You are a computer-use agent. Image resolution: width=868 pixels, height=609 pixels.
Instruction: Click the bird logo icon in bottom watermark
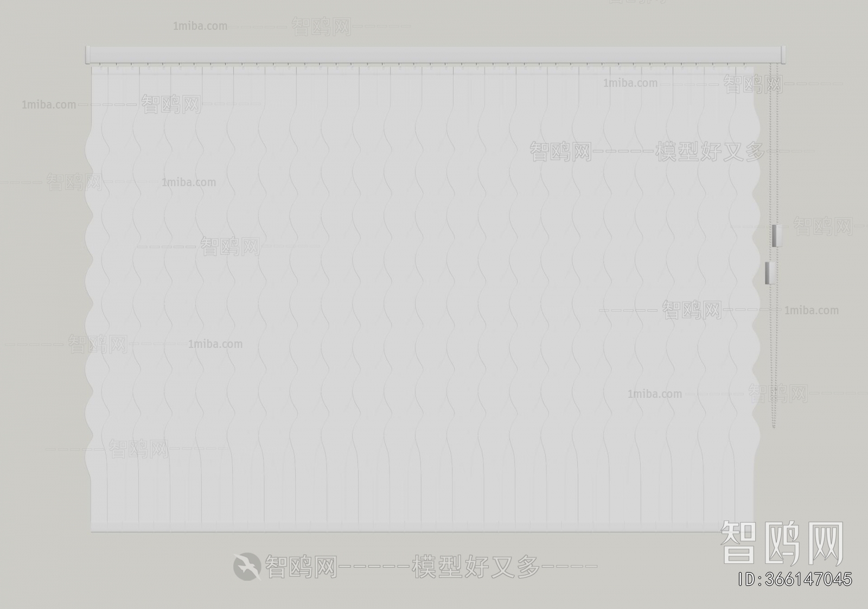pos(246,567)
